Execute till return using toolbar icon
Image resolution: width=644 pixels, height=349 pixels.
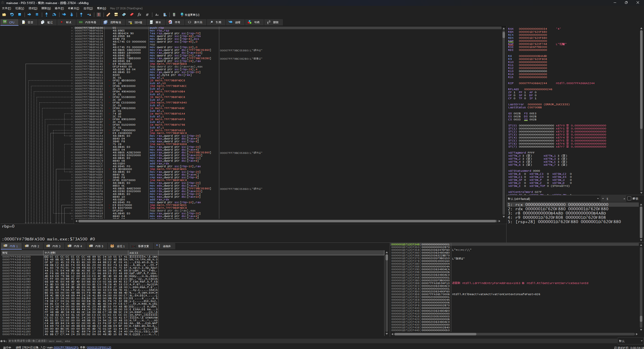[x=81, y=15]
